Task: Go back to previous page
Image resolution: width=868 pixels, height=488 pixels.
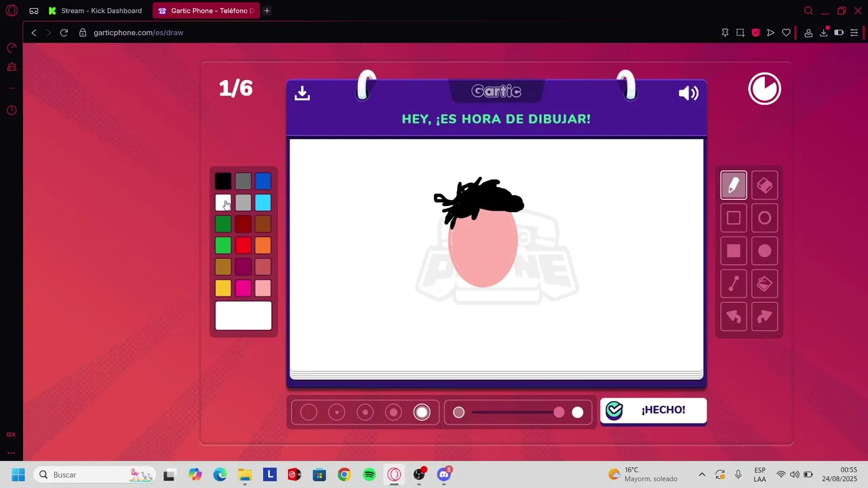Action: coord(34,33)
